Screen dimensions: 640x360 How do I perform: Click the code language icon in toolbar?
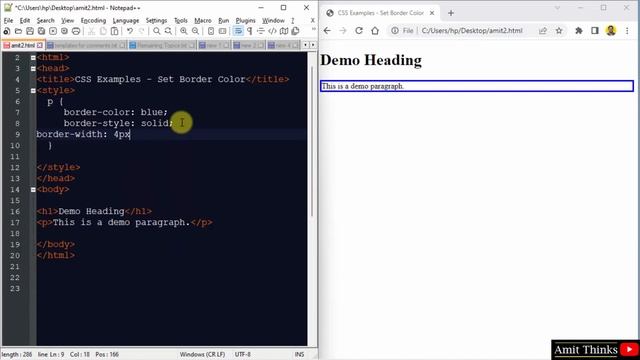272,31
